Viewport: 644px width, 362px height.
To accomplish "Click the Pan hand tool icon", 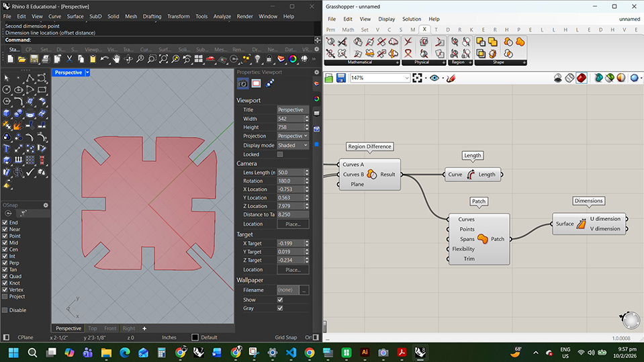I will [116, 59].
